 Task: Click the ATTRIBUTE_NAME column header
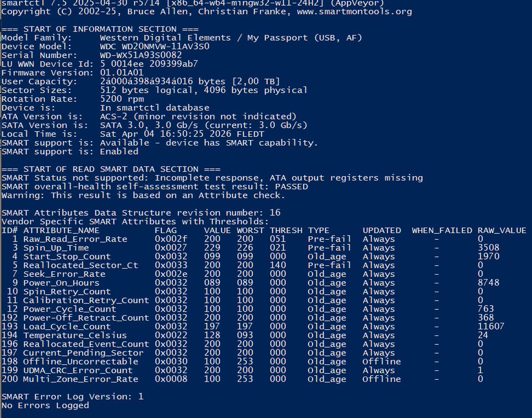point(61,230)
